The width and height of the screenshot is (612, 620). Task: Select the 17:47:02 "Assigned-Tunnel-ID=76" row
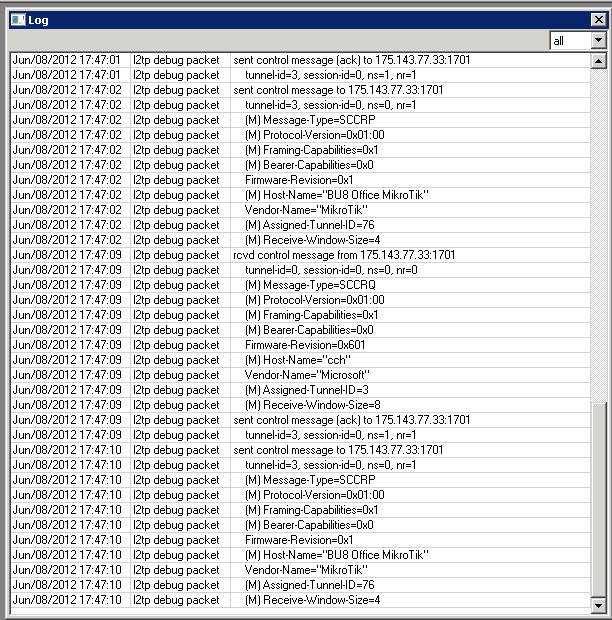click(300, 225)
